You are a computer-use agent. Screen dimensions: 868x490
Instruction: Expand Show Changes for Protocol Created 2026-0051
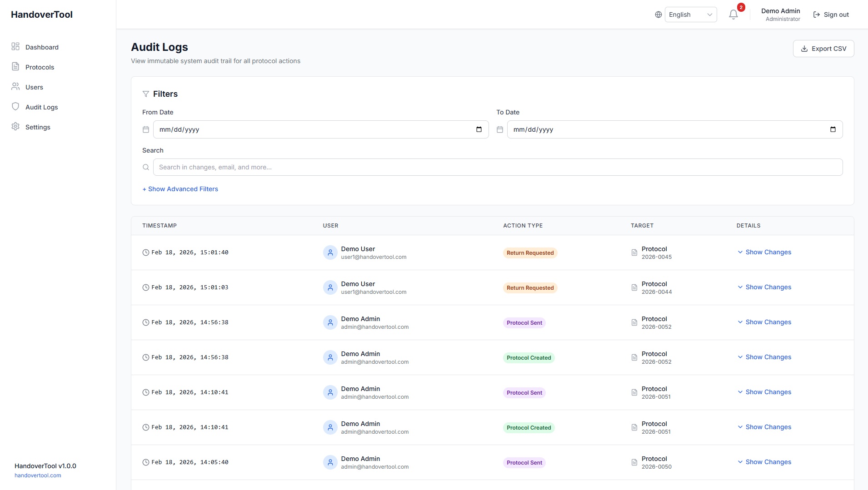[764, 427]
